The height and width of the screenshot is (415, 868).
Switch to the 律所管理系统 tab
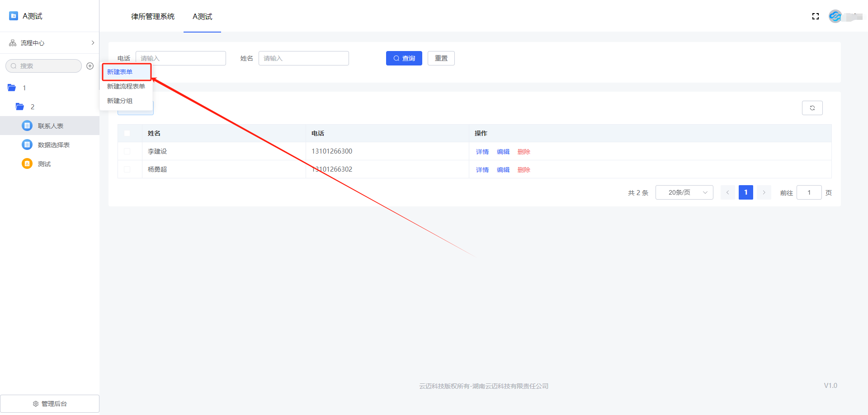coord(153,17)
